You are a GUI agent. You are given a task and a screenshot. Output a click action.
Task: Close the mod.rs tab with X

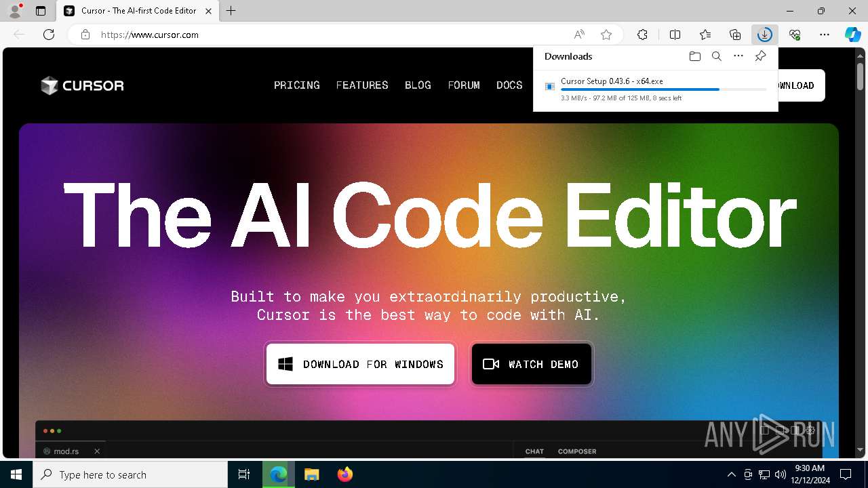coord(97,451)
